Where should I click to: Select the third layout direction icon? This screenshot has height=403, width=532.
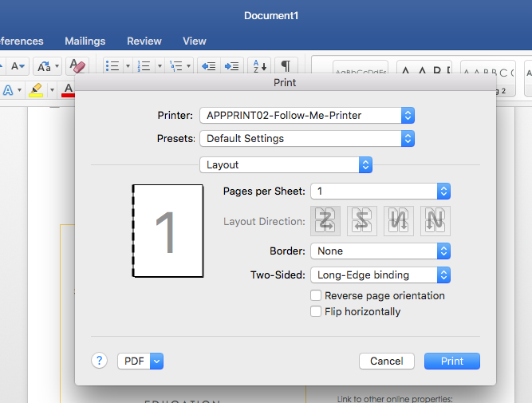pos(399,221)
